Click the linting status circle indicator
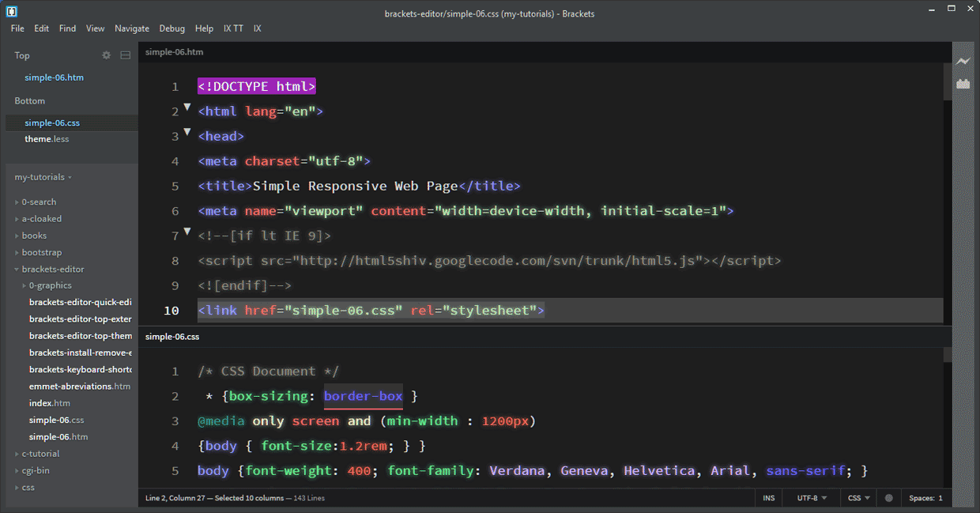 coord(889,498)
